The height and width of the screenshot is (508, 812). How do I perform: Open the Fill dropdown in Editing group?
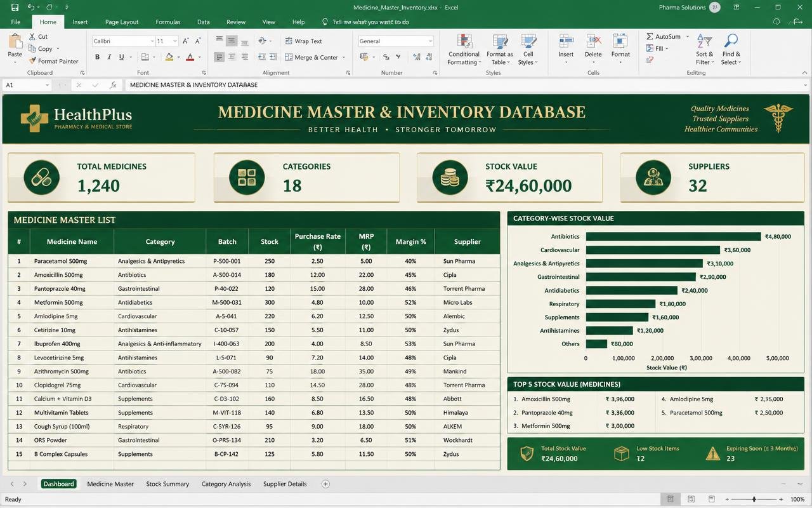click(x=657, y=48)
